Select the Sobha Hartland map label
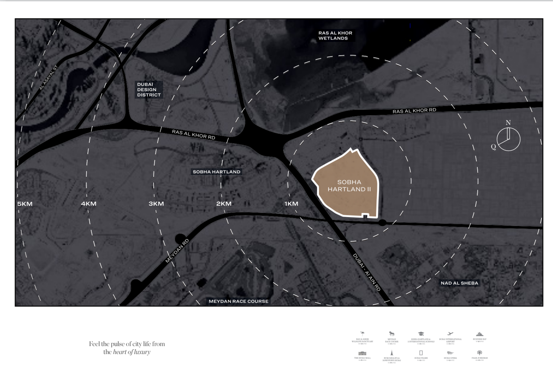The image size is (553, 392). (216, 172)
